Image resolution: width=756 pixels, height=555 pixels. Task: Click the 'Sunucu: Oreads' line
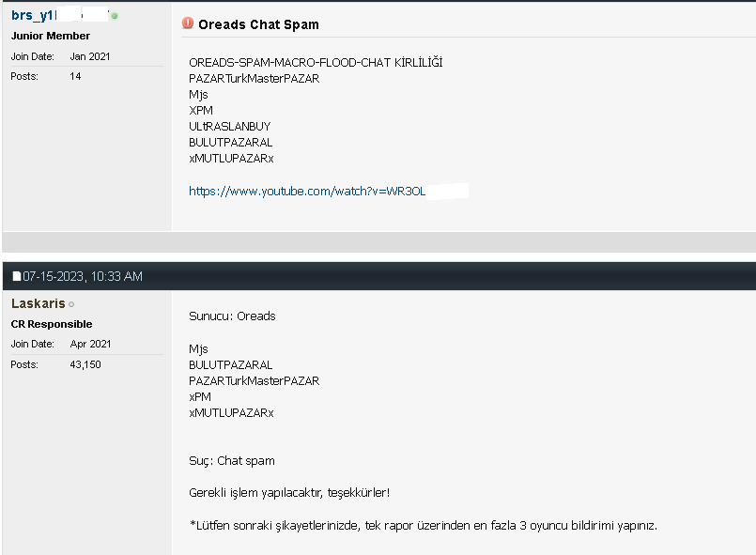(x=232, y=316)
